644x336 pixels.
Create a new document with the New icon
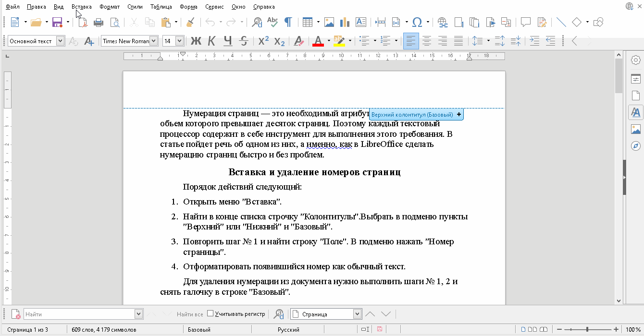coord(15,22)
